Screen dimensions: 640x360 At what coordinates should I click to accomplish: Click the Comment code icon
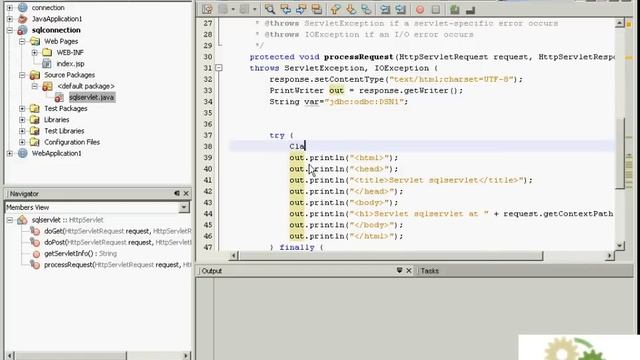455,9
